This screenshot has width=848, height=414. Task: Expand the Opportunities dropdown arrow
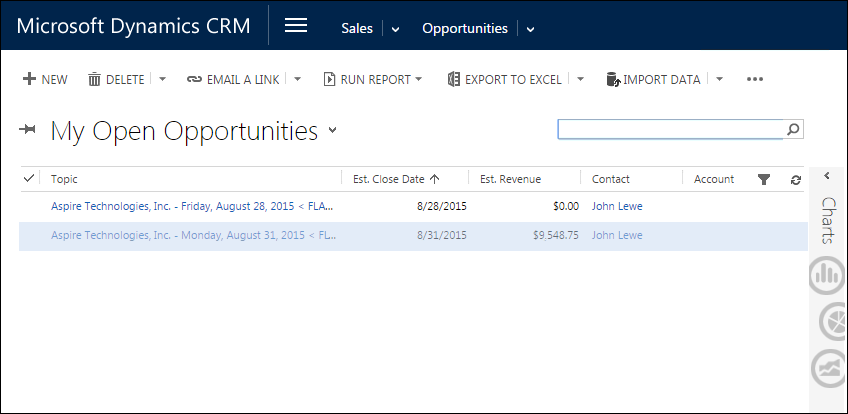click(x=530, y=29)
